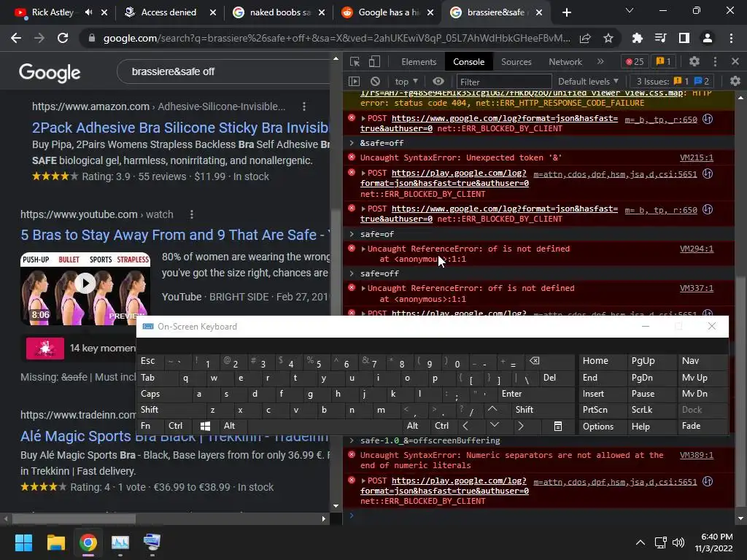The image size is (747, 560).
Task: Bookmark this page with the star icon
Action: 608,38
